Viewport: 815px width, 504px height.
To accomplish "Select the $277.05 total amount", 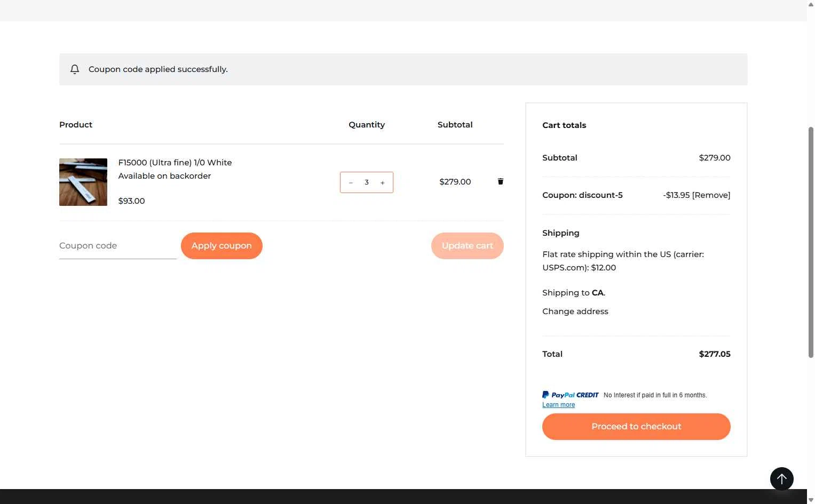I will coord(715,354).
